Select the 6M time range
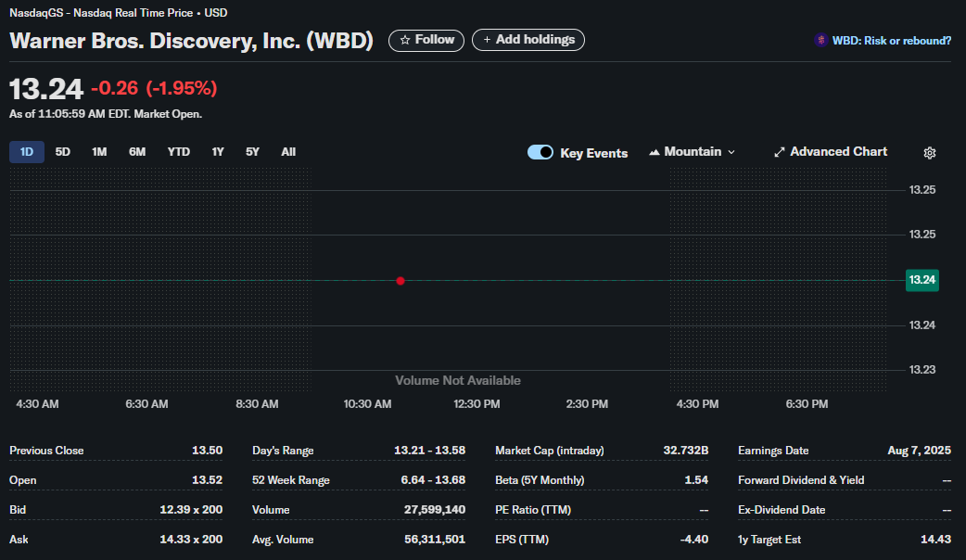The image size is (966, 560). coord(137,151)
